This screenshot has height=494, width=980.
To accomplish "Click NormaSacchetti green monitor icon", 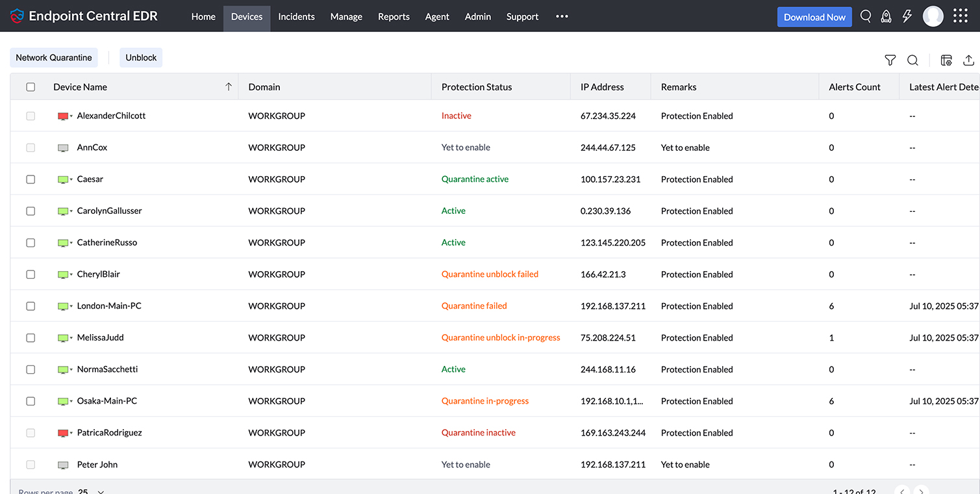I will coord(63,370).
